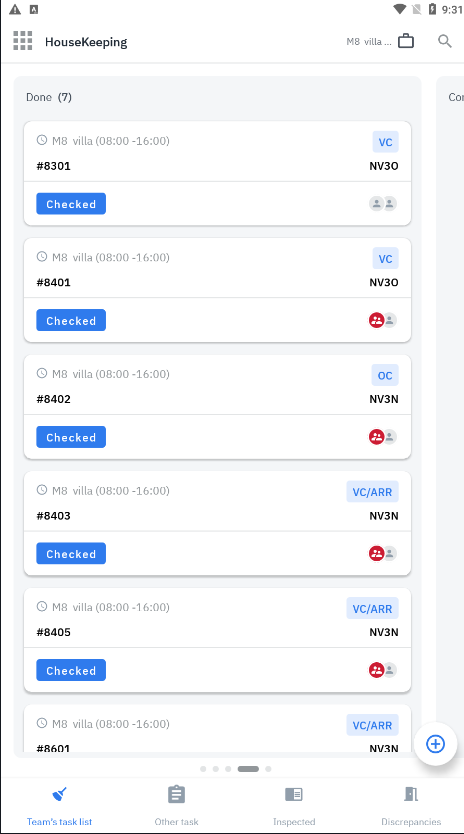Screen dimensions: 464x834
Task: Click Checked button on room #8402
Action: tap(71, 437)
